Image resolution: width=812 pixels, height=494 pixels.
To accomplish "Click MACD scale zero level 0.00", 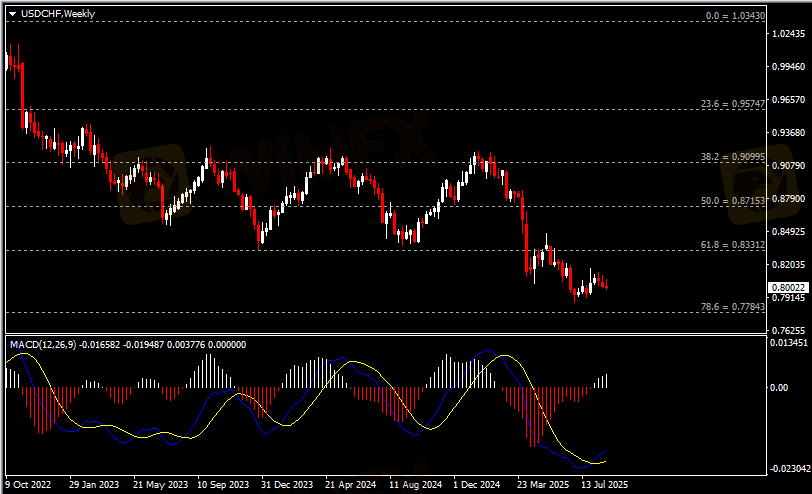I will [x=778, y=387].
